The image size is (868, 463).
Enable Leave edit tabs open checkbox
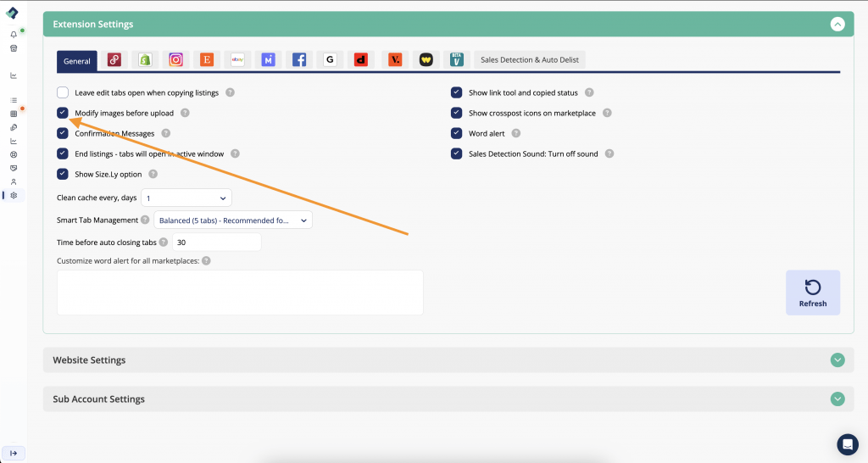(x=63, y=92)
